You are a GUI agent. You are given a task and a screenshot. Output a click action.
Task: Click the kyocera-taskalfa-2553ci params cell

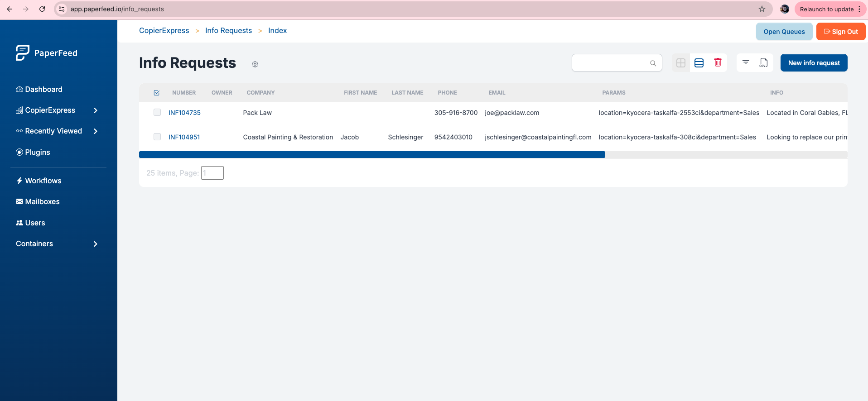(679, 113)
